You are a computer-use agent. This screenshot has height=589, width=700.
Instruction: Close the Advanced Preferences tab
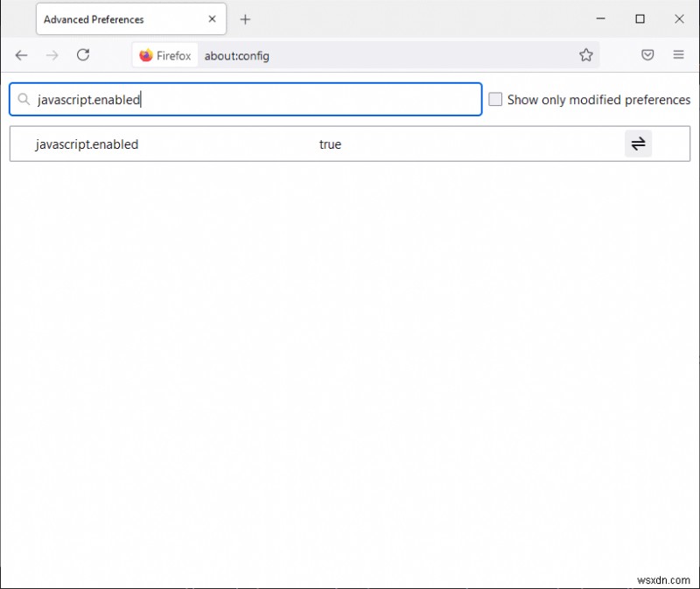pyautogui.click(x=212, y=18)
